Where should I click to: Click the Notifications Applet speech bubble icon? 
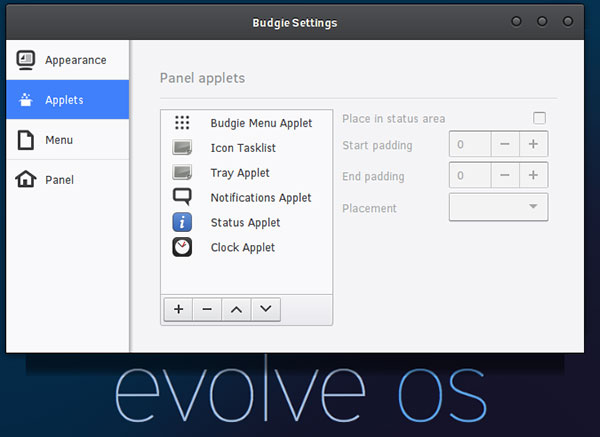(182, 197)
